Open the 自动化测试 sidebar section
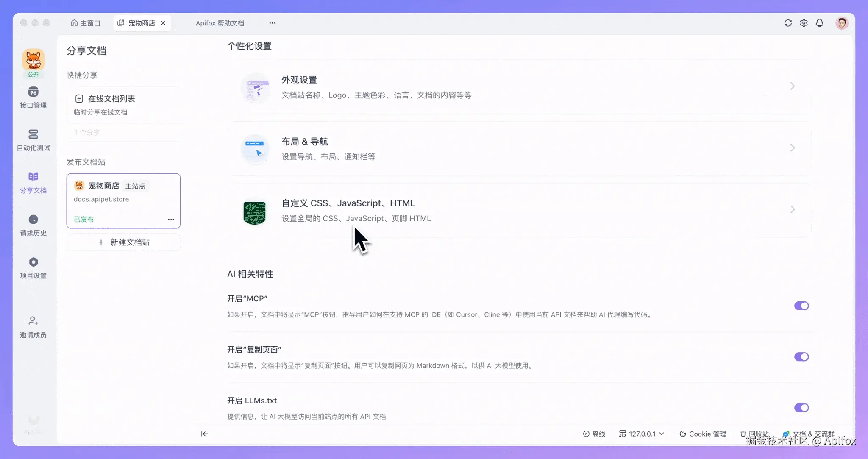 tap(33, 140)
